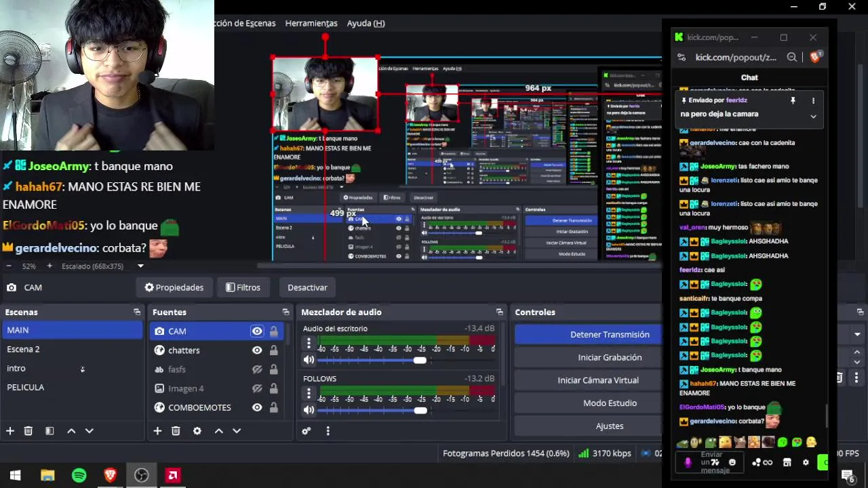Select the intro scene

coord(73,368)
